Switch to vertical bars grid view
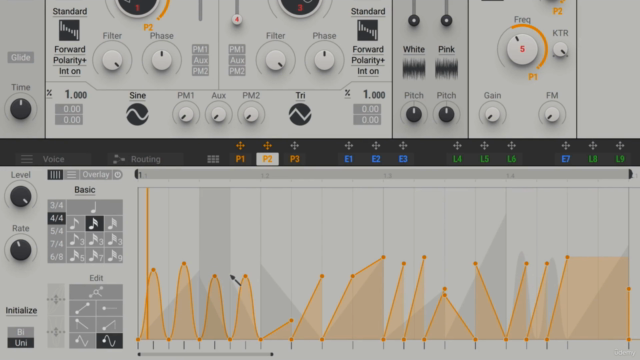This screenshot has width=640, height=360. (x=55, y=175)
